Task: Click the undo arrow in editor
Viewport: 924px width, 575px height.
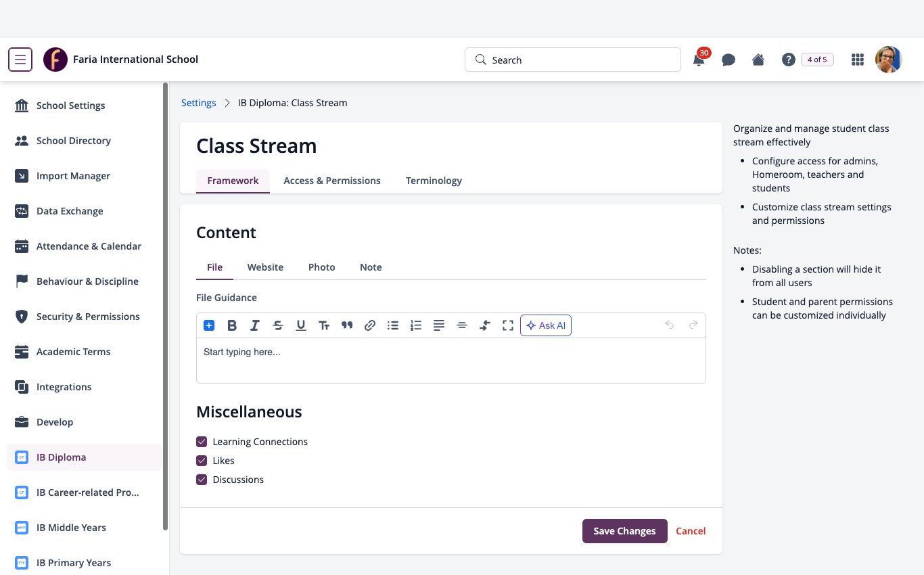Action: coord(670,325)
